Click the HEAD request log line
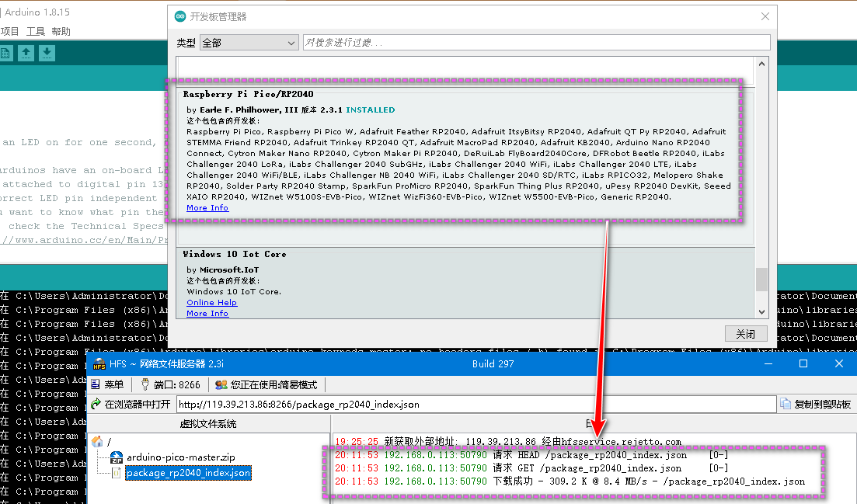The width and height of the screenshot is (857, 504). 531,455
